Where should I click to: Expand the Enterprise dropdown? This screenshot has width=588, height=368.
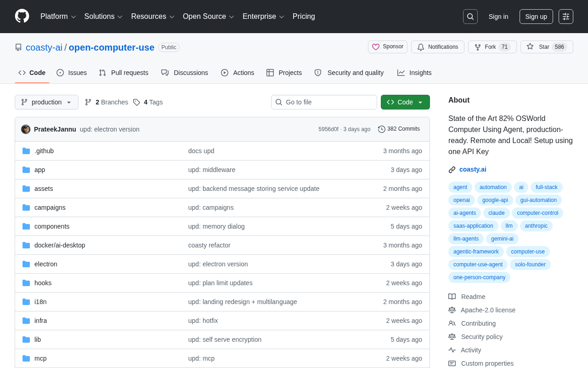click(264, 17)
